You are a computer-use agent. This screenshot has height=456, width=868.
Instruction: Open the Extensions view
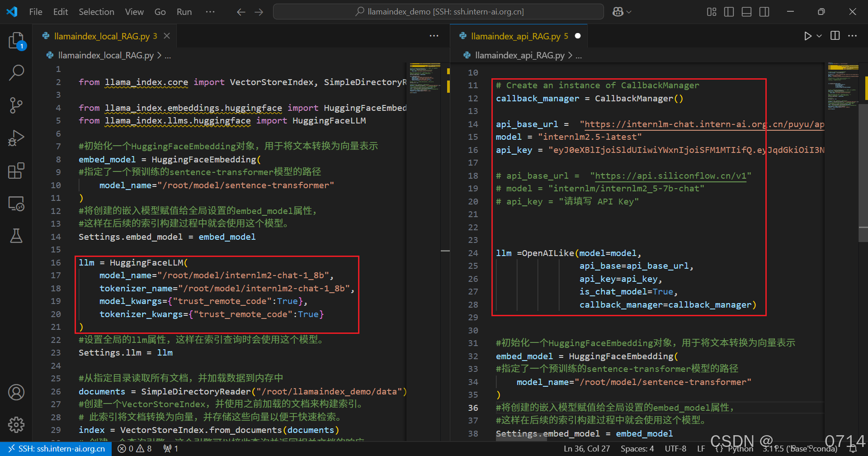[16, 171]
